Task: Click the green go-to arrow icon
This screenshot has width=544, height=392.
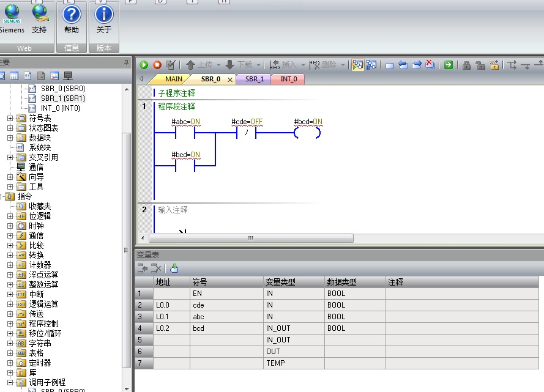Action: [x=449, y=65]
